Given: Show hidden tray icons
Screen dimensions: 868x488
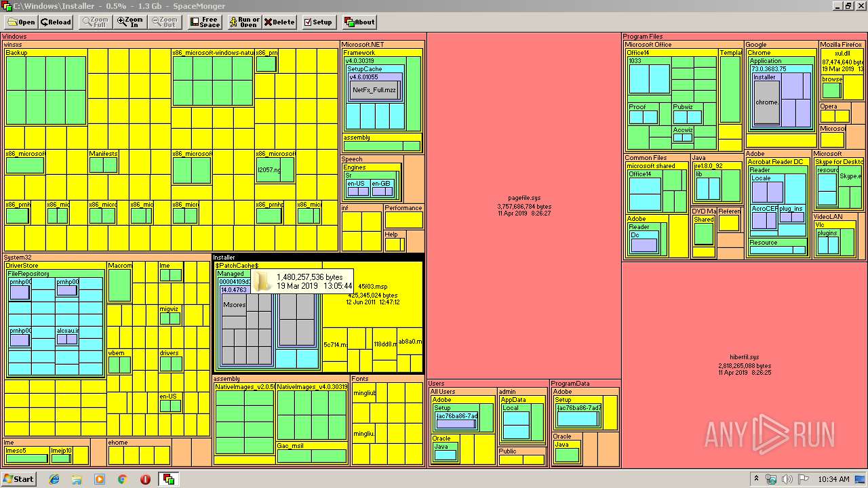Looking at the screenshot, I should [x=757, y=479].
